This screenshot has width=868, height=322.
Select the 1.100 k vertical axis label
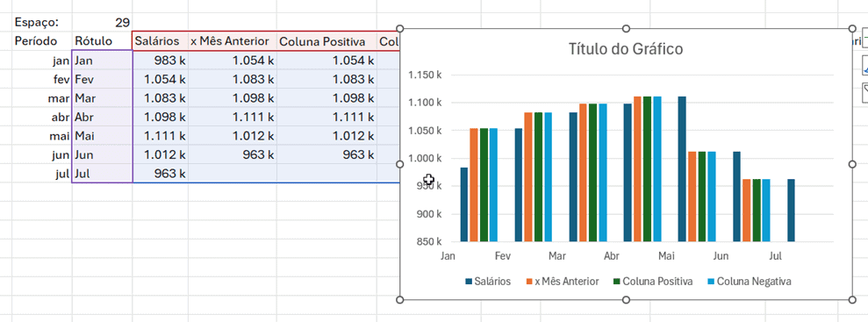coord(425,103)
